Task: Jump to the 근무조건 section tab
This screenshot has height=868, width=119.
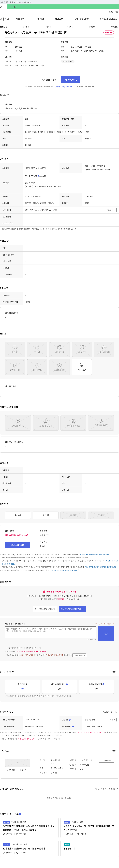Action: click(26, 27)
